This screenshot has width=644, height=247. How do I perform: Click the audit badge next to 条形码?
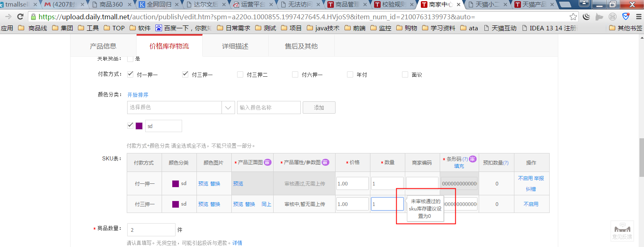pos(473,159)
